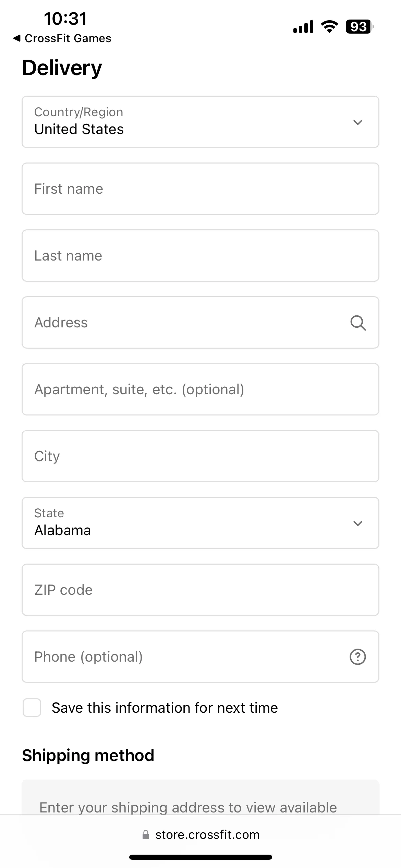This screenshot has height=868, width=401.
Task: Click the Country/Region chevron arrow
Action: click(358, 122)
